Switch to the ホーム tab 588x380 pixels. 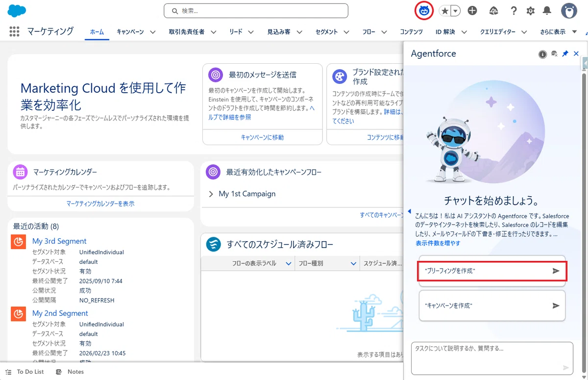[x=97, y=32]
